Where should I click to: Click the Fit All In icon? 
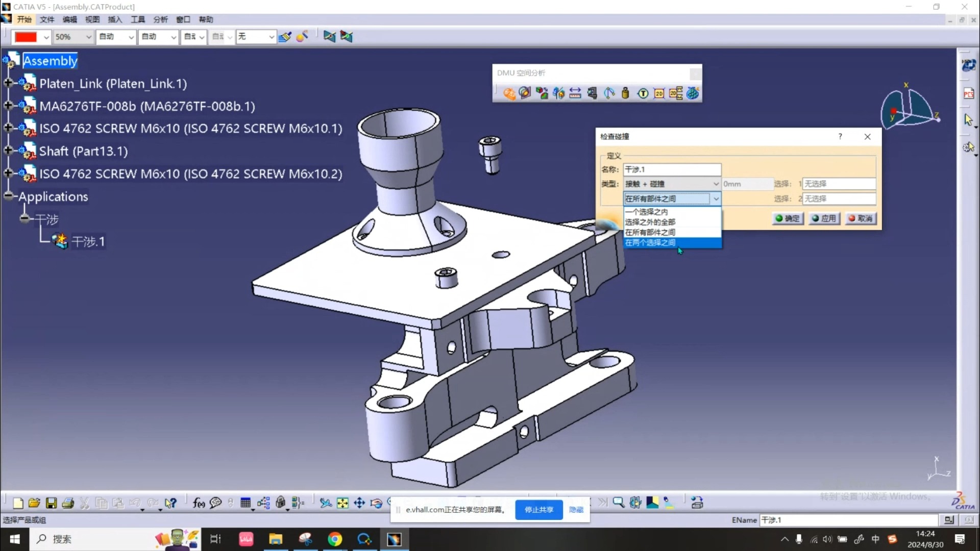(x=342, y=503)
